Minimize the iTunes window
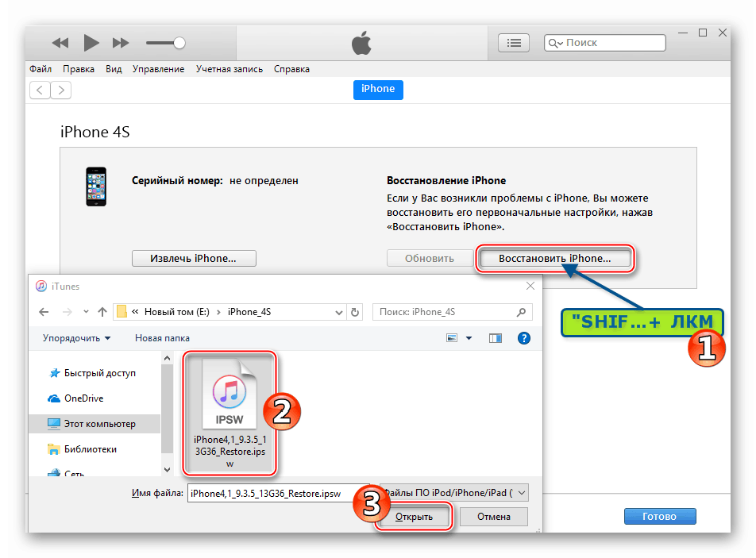This screenshot has height=558, width=756. tap(683, 33)
